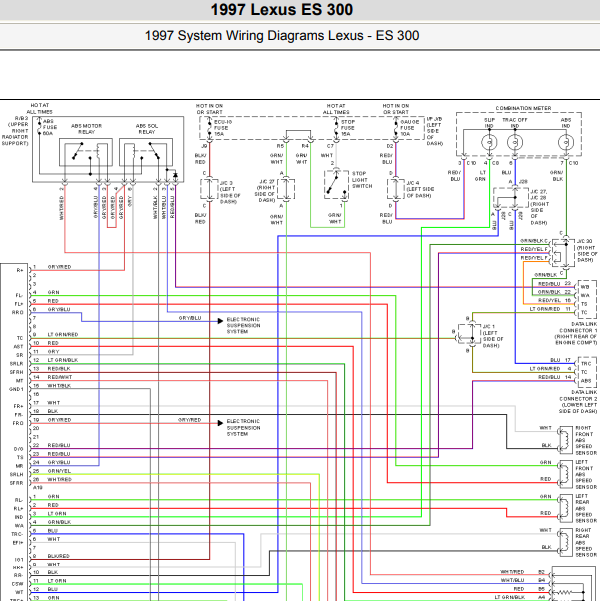Image resolution: width=600 pixels, height=601 pixels.
Task: Click the DATA LINK CONNECTOR 2 label
Action: (x=578, y=402)
